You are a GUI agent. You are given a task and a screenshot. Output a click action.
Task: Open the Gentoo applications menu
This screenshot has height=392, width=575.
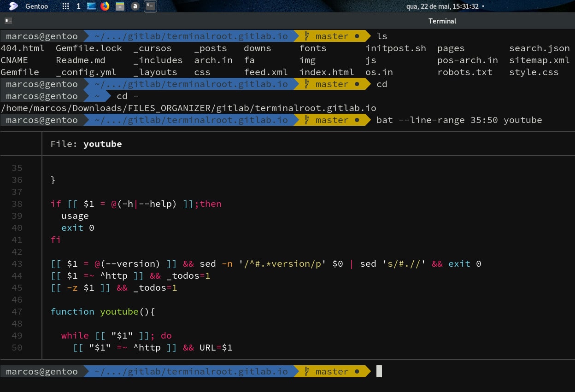pos(13,6)
